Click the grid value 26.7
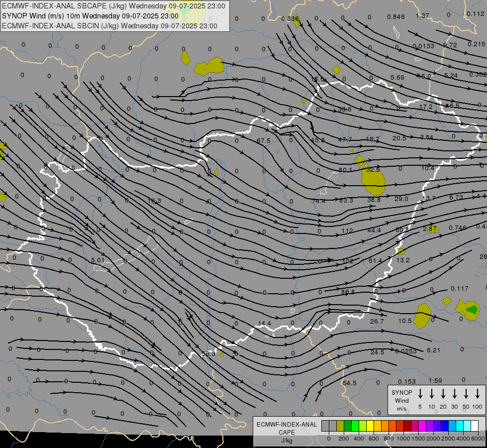This screenshot has height=448, width=487. [377, 321]
